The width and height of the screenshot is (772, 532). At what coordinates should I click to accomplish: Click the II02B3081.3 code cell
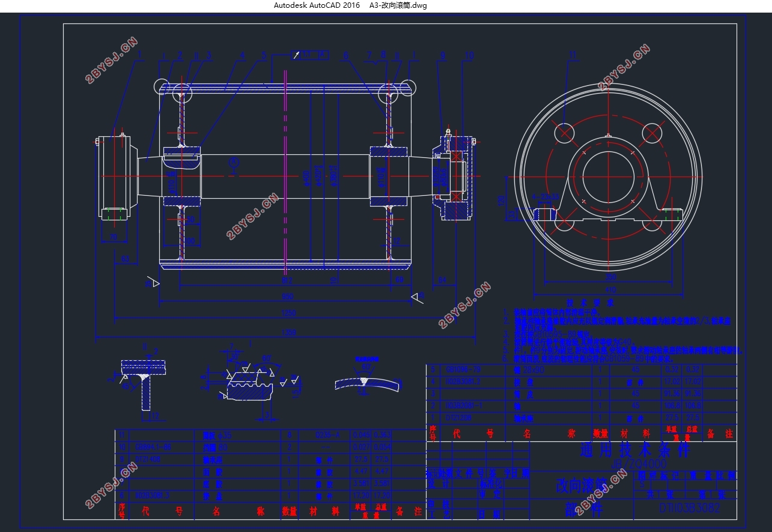click(x=153, y=495)
